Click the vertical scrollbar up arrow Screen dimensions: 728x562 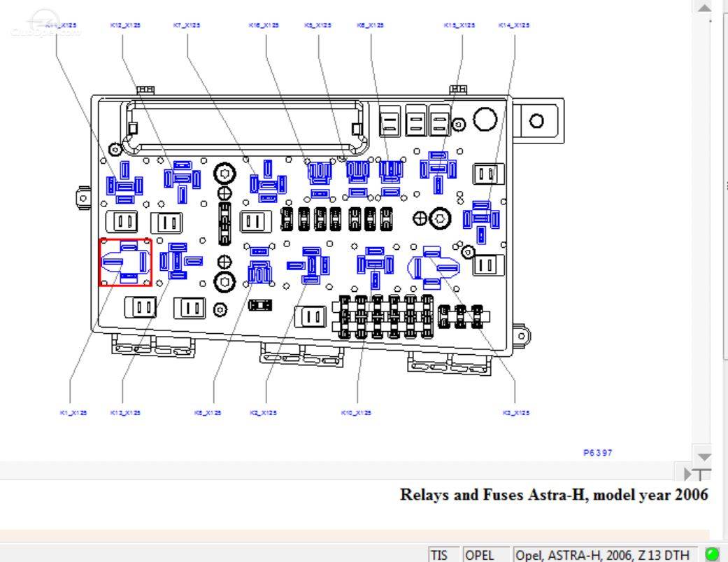[704, 8]
